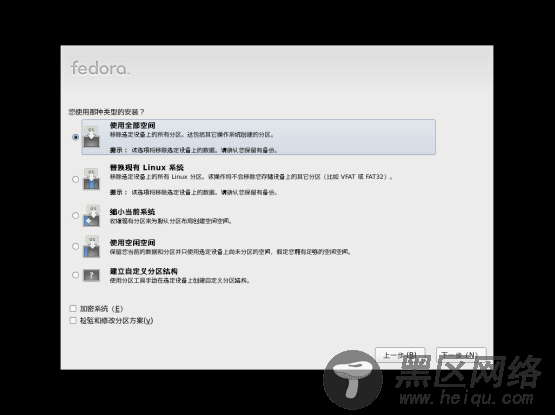Select the 建立自定义分区结构 radio button
Image resolution: width=555 pixels, height=415 pixels.
pyautogui.click(x=75, y=275)
